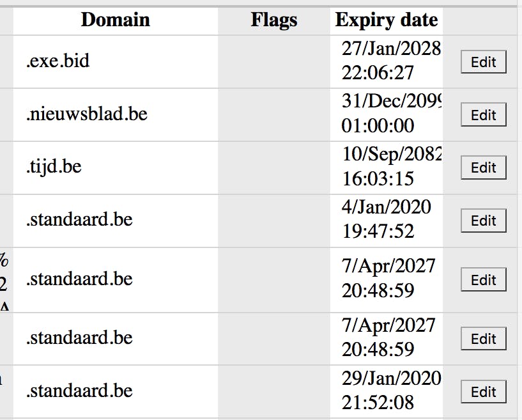Viewport: 522px width, 420px height.
Task: Click the Flags column header
Action: [273, 20]
